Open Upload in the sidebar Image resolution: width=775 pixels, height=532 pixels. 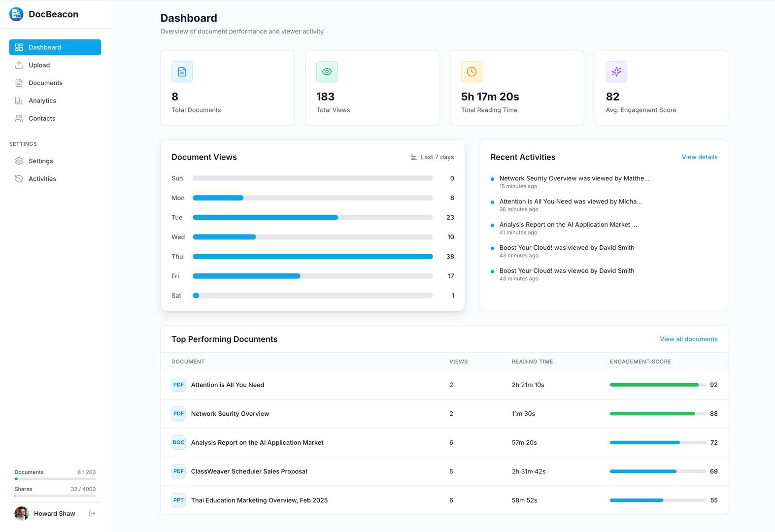click(x=39, y=65)
